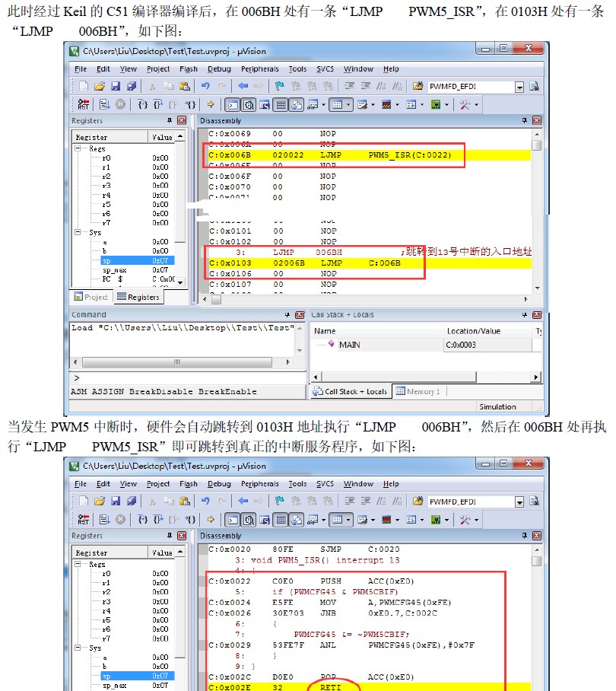This screenshot has width=616, height=691.
Task: Click Show Next Statement yellow arrow, lower window
Action: point(211,520)
